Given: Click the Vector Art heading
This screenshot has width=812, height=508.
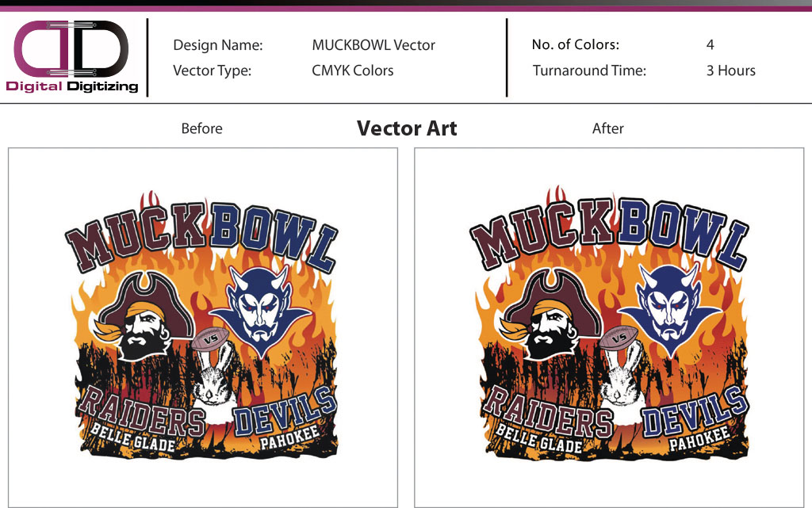Looking at the screenshot, I should (407, 128).
